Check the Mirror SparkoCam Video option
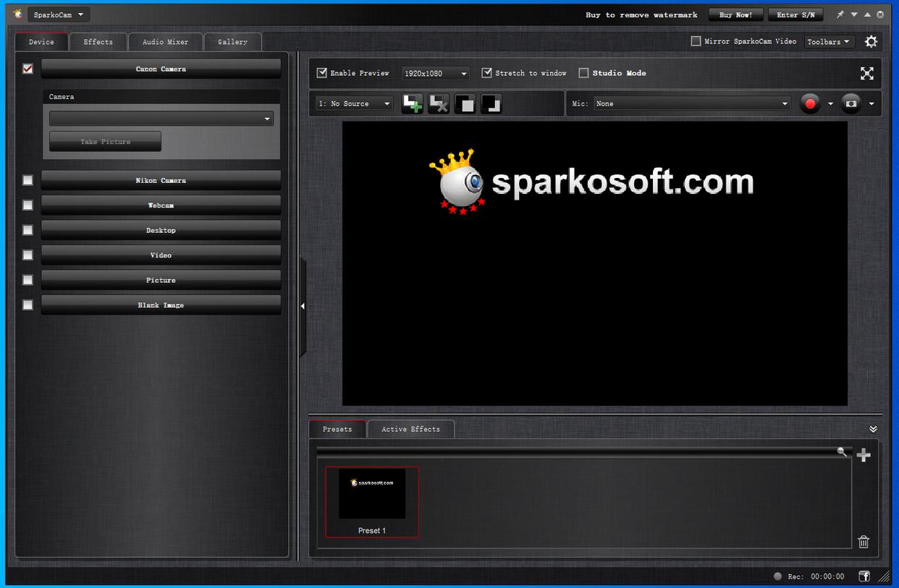 tap(696, 41)
